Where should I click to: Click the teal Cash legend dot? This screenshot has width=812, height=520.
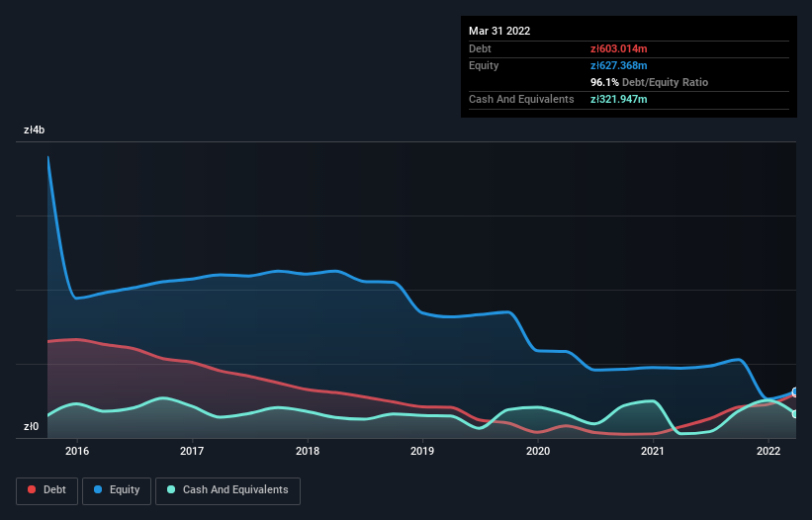coord(171,489)
